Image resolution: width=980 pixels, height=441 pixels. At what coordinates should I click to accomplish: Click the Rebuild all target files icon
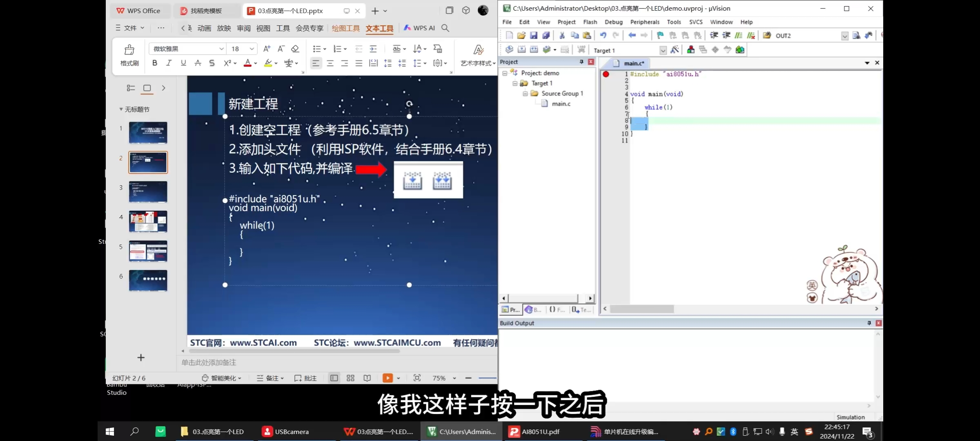point(534,50)
